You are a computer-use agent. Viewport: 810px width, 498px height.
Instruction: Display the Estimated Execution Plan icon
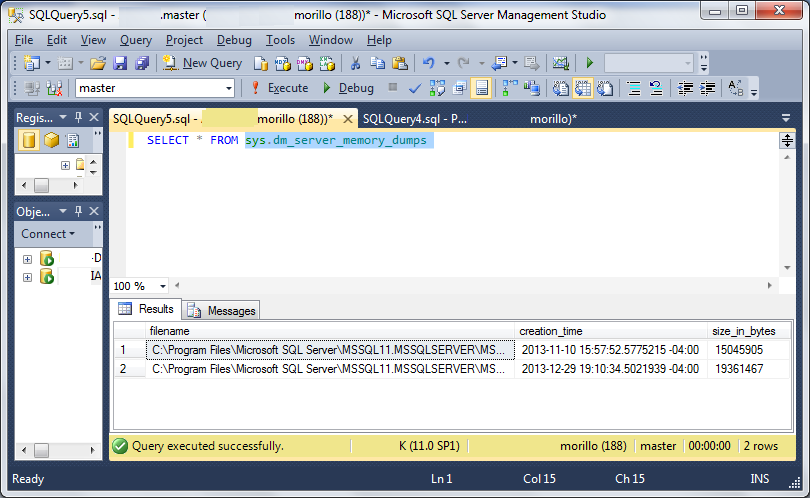click(x=437, y=88)
